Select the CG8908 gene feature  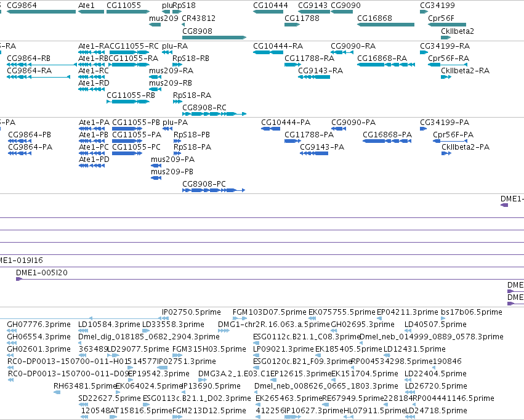[x=214, y=38]
